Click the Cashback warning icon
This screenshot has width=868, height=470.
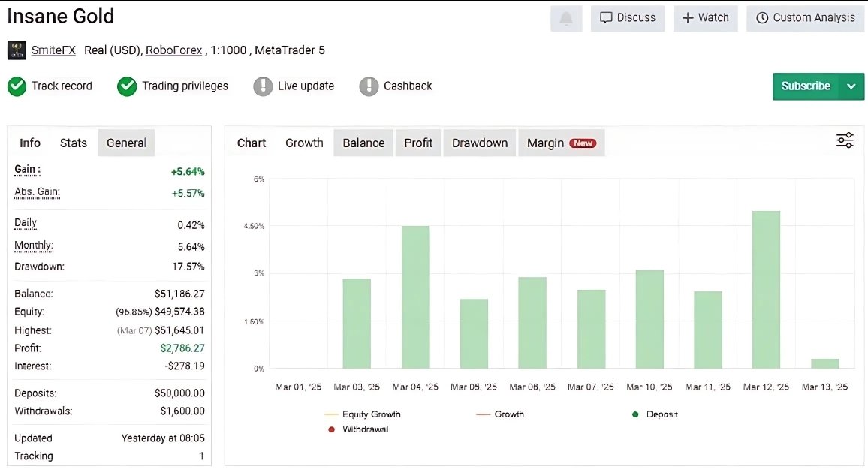click(x=369, y=86)
